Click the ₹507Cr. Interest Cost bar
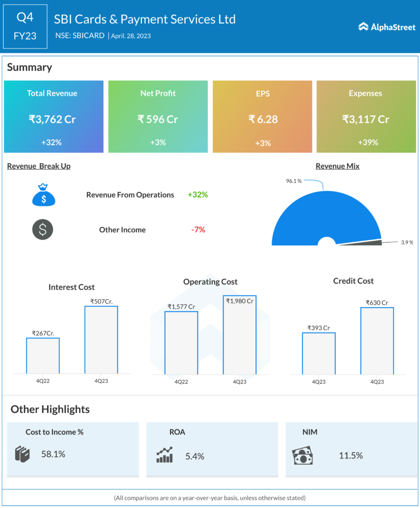 click(x=101, y=340)
